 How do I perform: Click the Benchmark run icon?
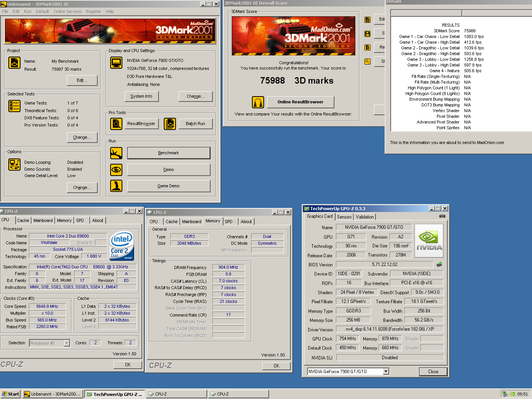[x=116, y=153]
